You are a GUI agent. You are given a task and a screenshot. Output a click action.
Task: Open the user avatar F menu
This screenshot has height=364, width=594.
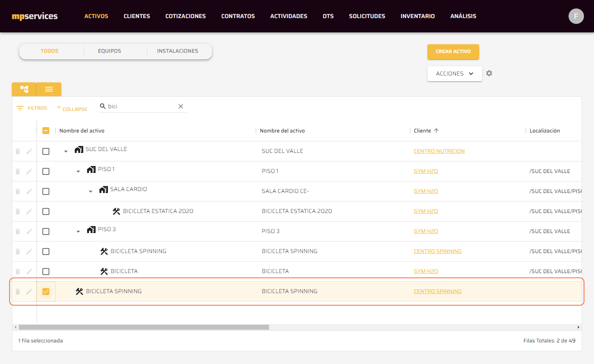pyautogui.click(x=576, y=16)
